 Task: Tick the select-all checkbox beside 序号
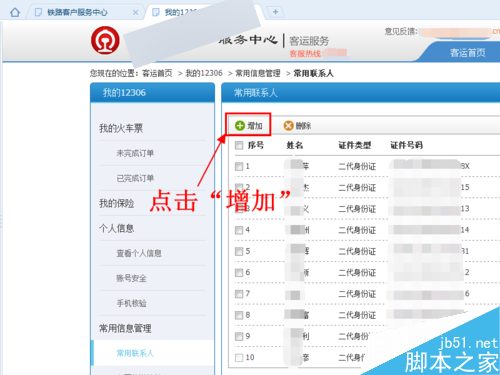coord(239,145)
